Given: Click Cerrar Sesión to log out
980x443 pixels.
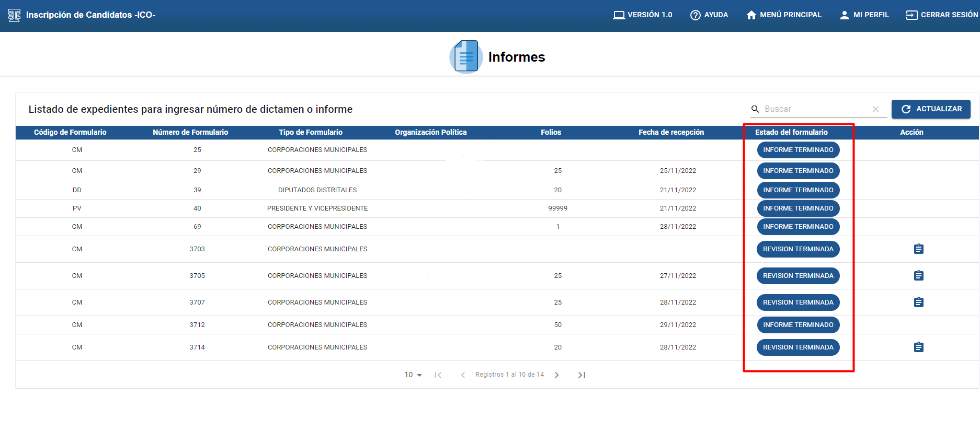Looking at the screenshot, I should point(942,15).
